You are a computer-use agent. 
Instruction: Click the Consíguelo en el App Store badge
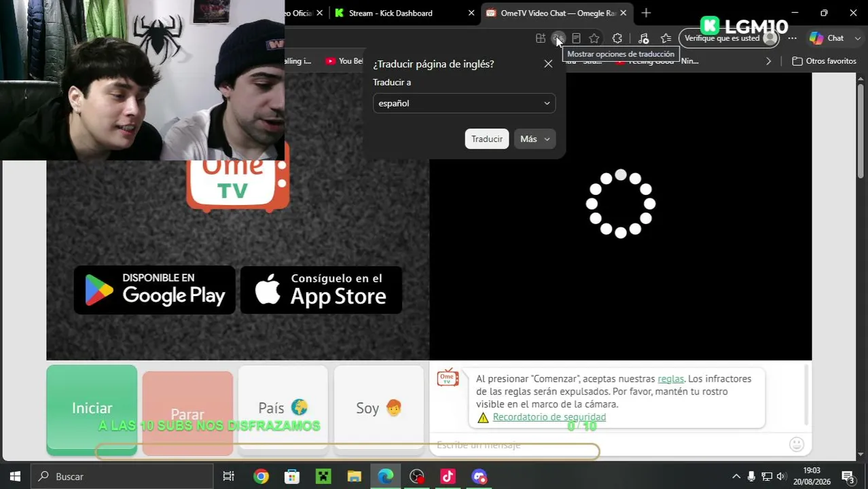[321, 290]
